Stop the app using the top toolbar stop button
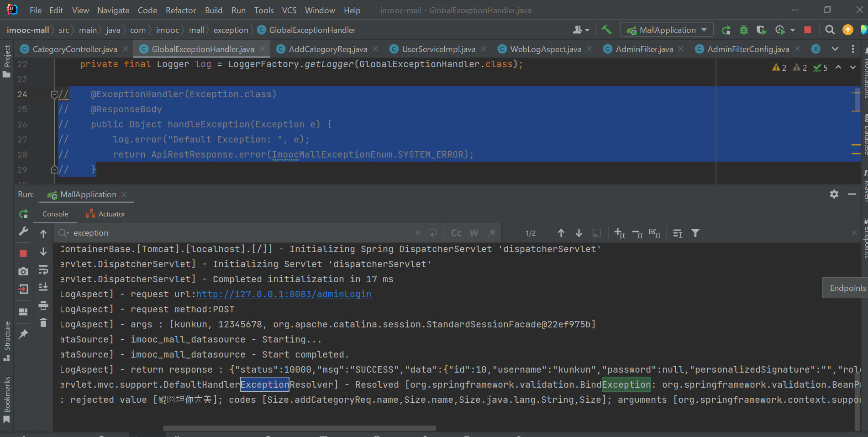Viewport: 868px width, 437px height. 808,30
